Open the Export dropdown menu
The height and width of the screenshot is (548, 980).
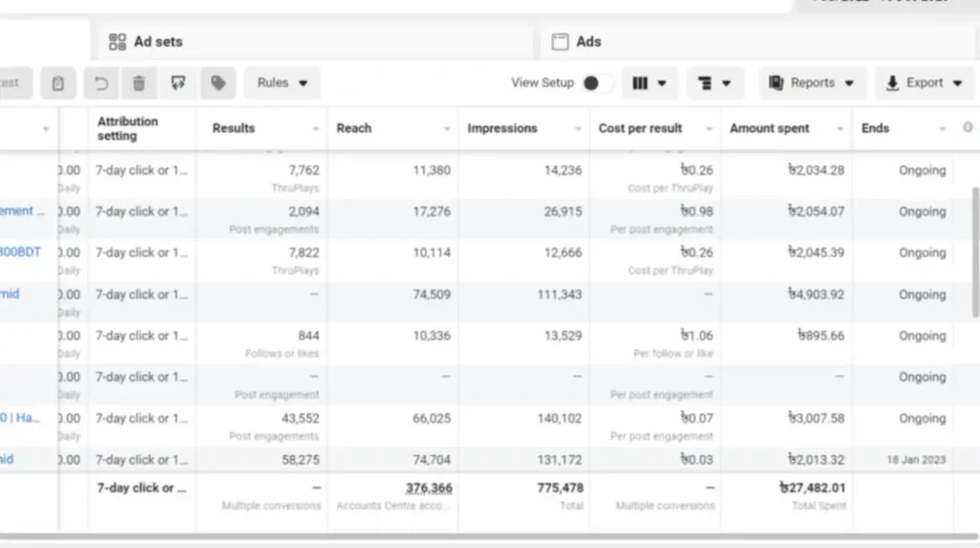pos(924,83)
